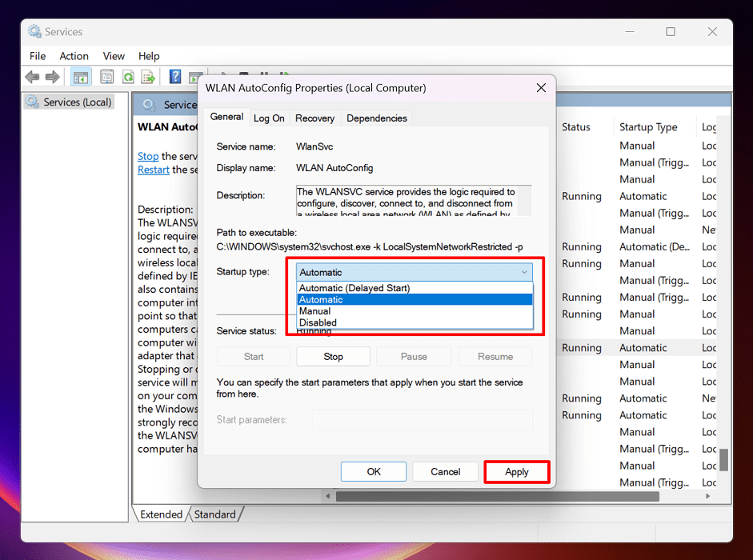Open the Properties toolbar icon
753x560 pixels.
click(106, 76)
